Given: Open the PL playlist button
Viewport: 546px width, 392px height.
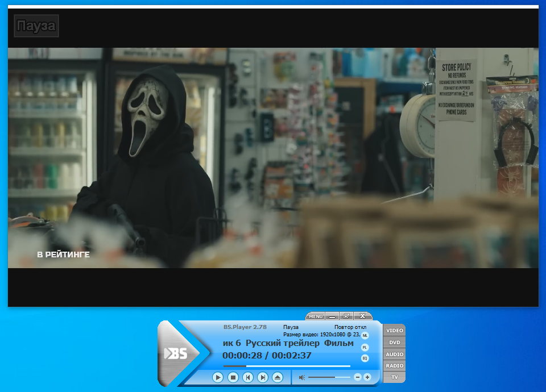Looking at the screenshot, I should coord(365,347).
